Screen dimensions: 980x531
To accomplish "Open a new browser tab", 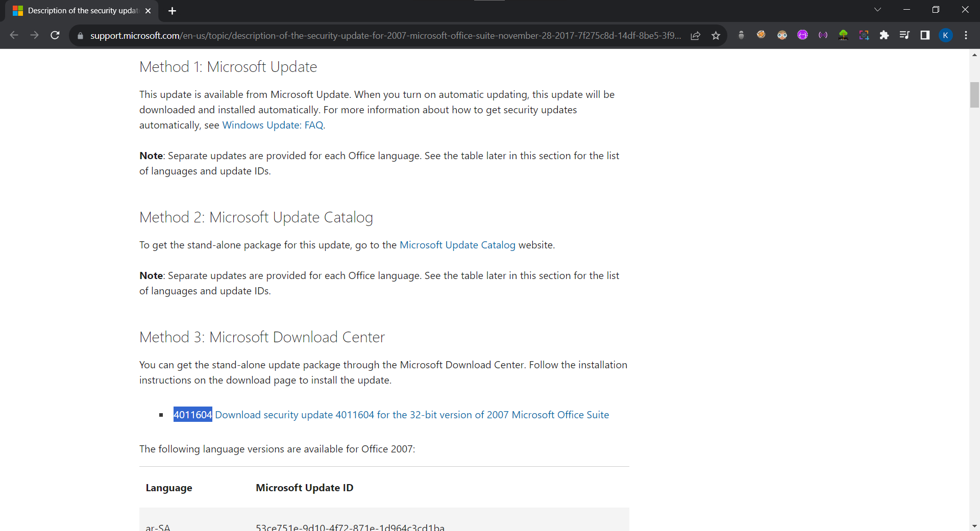I will click(x=172, y=11).
